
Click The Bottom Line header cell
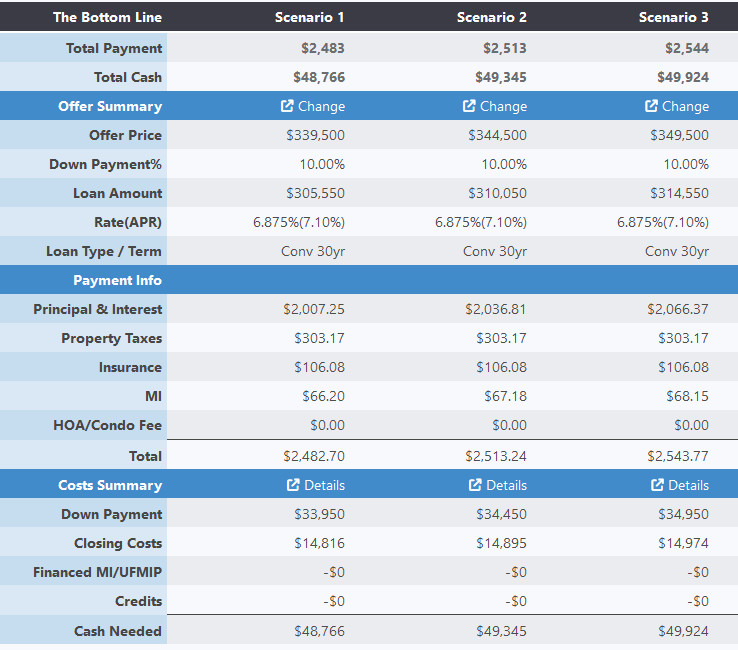coord(107,17)
